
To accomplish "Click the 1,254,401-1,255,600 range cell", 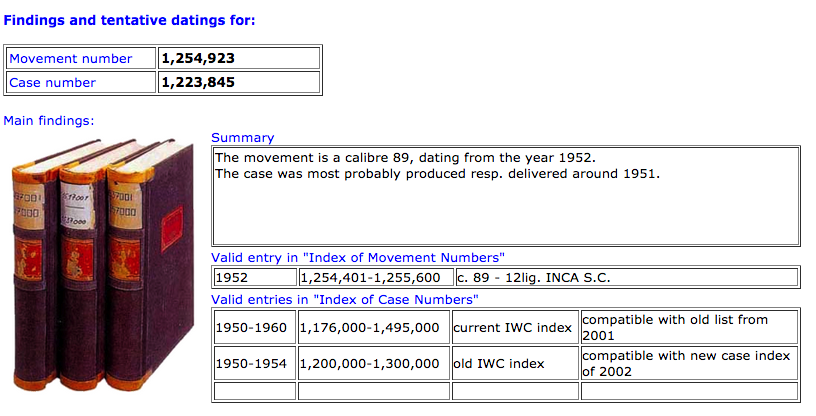I will tap(375, 277).
